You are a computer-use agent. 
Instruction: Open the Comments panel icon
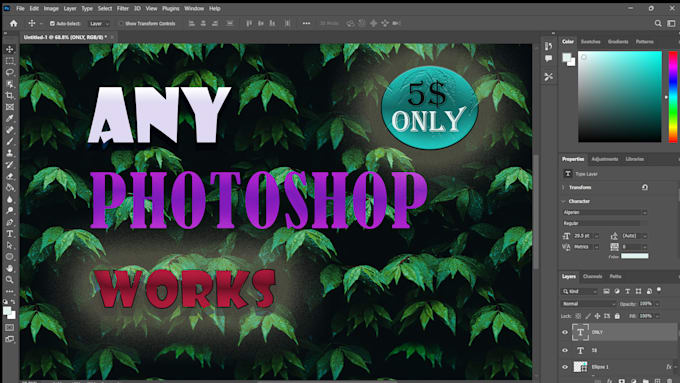(548, 59)
